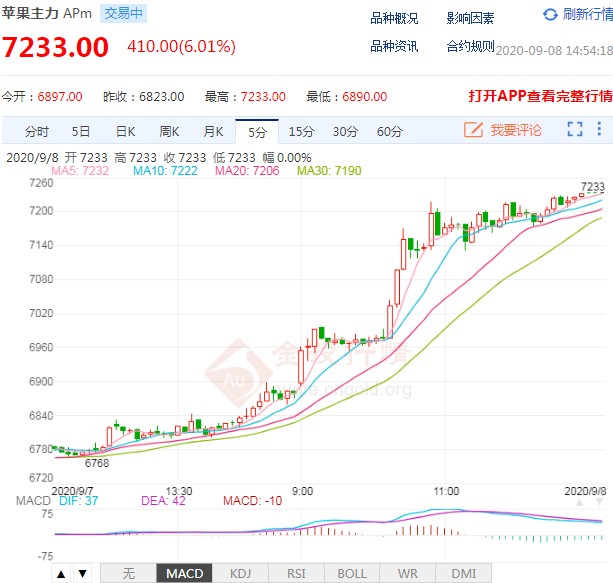Switch to the 60分 chart tab

tap(389, 132)
